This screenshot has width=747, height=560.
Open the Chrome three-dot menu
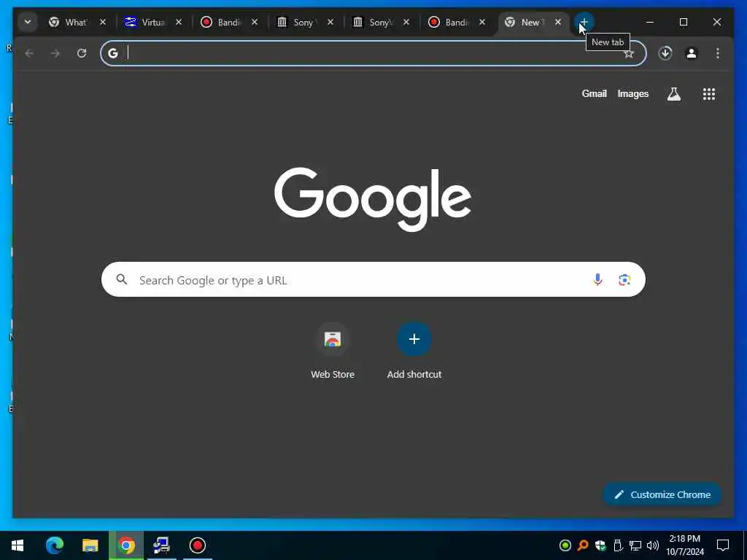click(x=718, y=53)
